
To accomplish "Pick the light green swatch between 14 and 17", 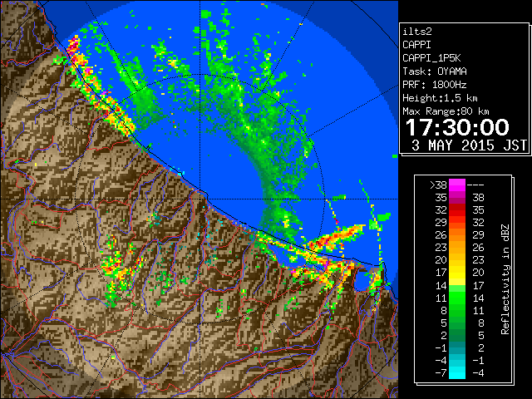I will [x=457, y=288].
